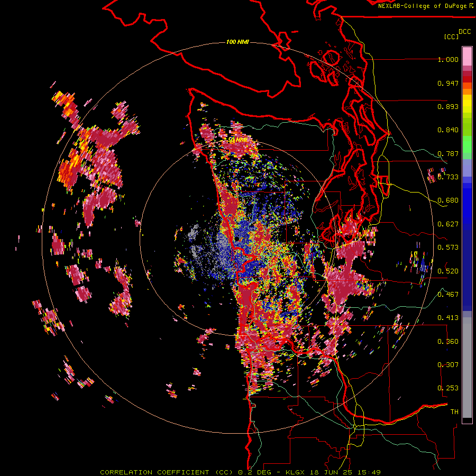Click the [CC] label above color scale
The height and width of the screenshot is (476, 476).
pyautogui.click(x=452, y=36)
